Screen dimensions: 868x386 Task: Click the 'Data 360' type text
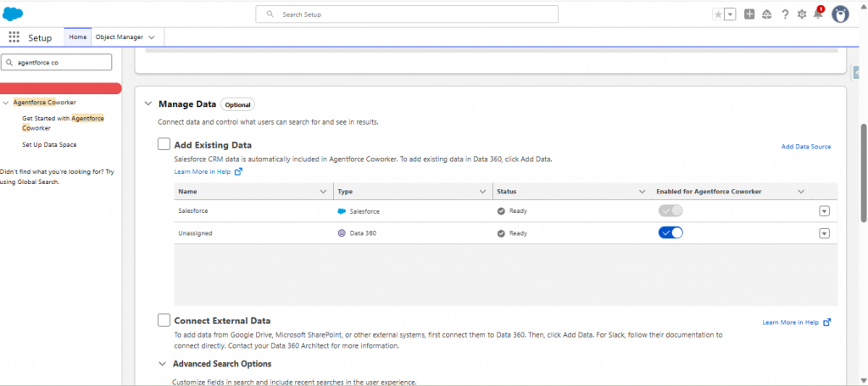tap(363, 233)
